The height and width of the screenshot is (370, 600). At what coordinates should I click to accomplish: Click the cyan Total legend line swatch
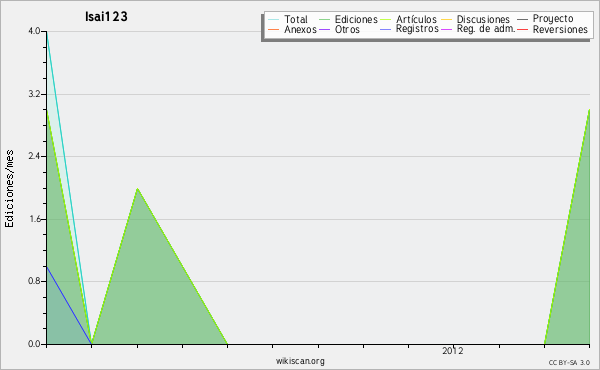coord(274,19)
